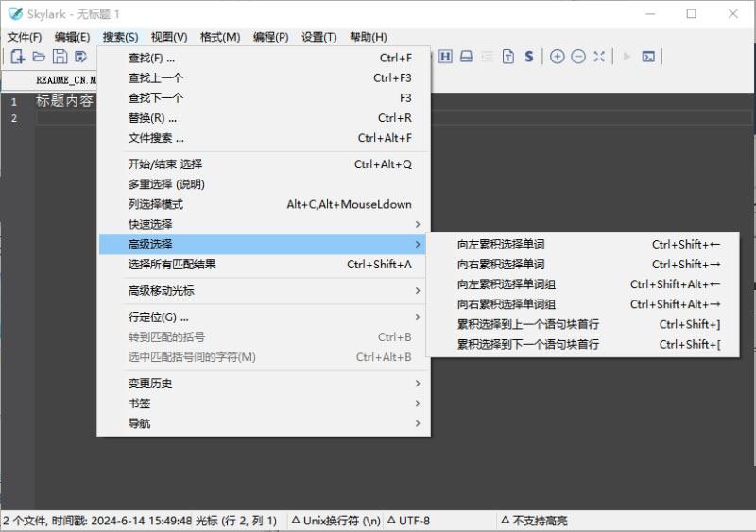Open the 帮助(H) menu
Viewport: 756px width, 532px height.
368,37
